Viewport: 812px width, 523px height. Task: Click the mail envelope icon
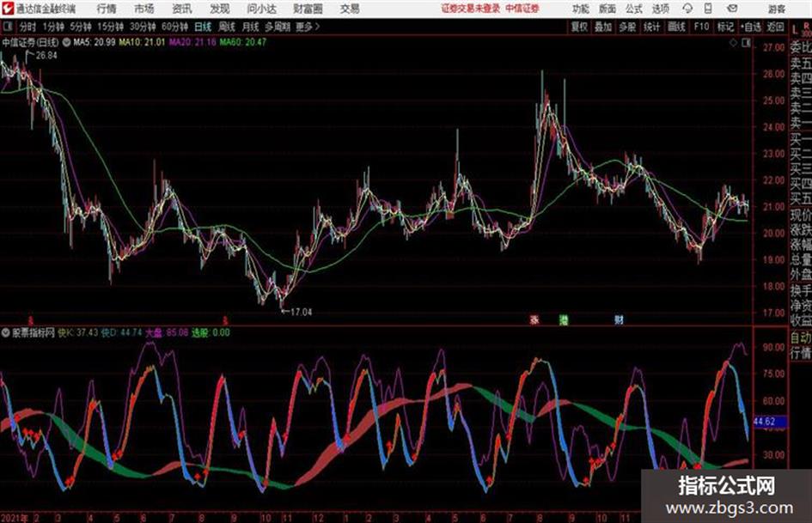(732, 9)
